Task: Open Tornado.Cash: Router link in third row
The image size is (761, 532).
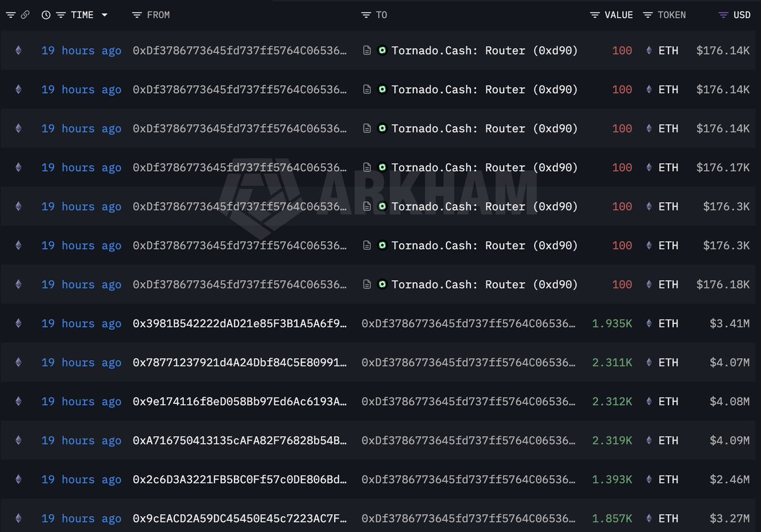Action: pyautogui.click(x=485, y=129)
